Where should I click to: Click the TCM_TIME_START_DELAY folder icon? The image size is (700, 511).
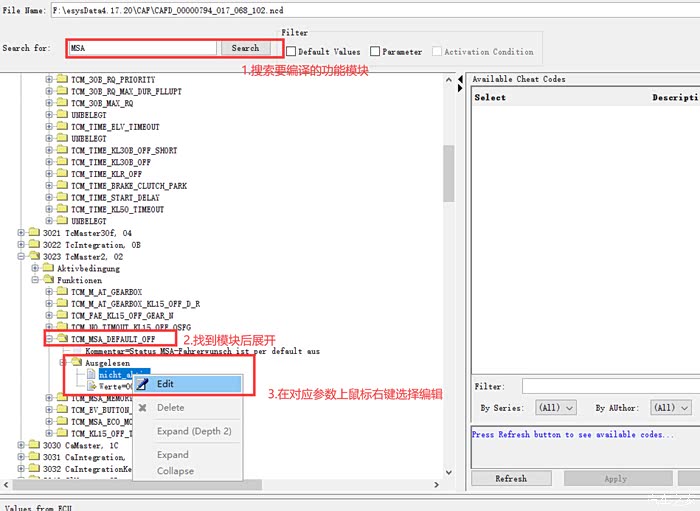pos(62,198)
